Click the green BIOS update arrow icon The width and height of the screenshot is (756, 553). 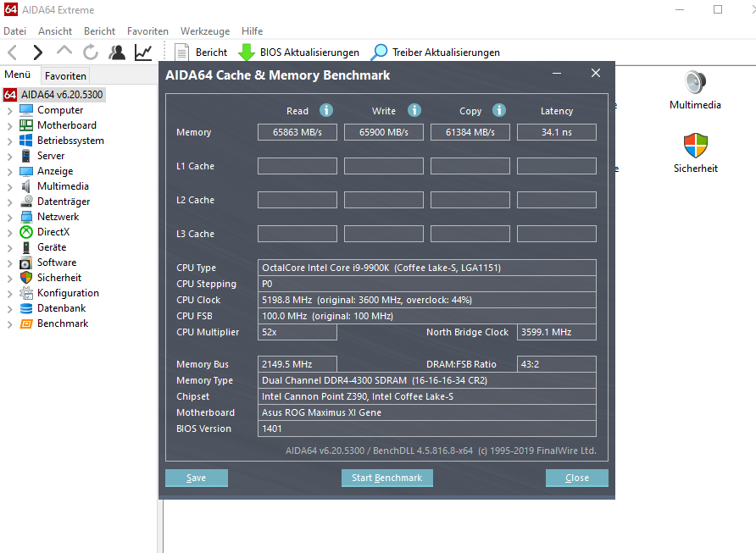pos(247,52)
